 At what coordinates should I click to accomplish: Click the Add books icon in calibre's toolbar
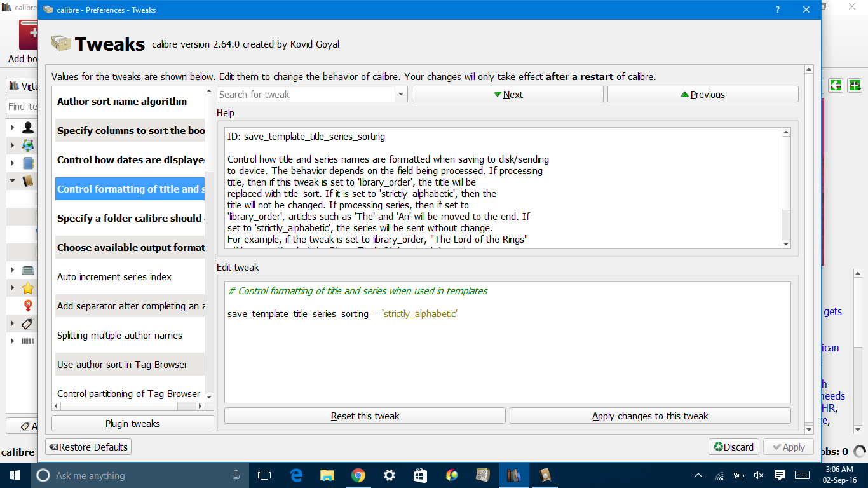[x=29, y=35]
